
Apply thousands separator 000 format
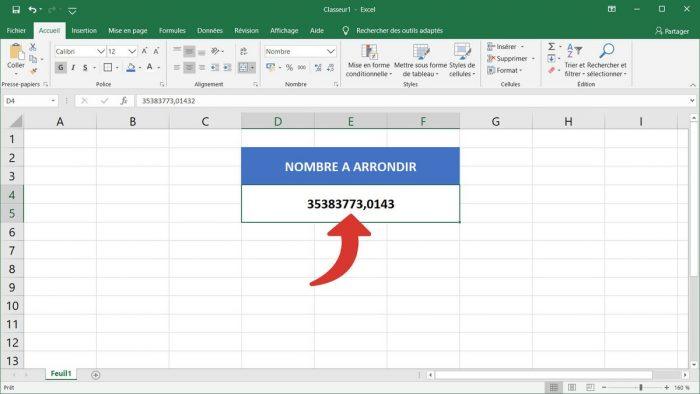coord(302,67)
